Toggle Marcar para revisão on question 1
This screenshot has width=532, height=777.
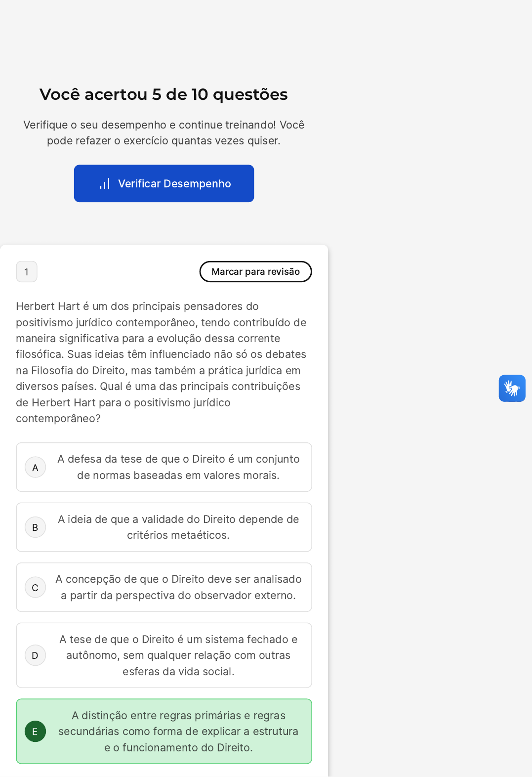(x=255, y=272)
